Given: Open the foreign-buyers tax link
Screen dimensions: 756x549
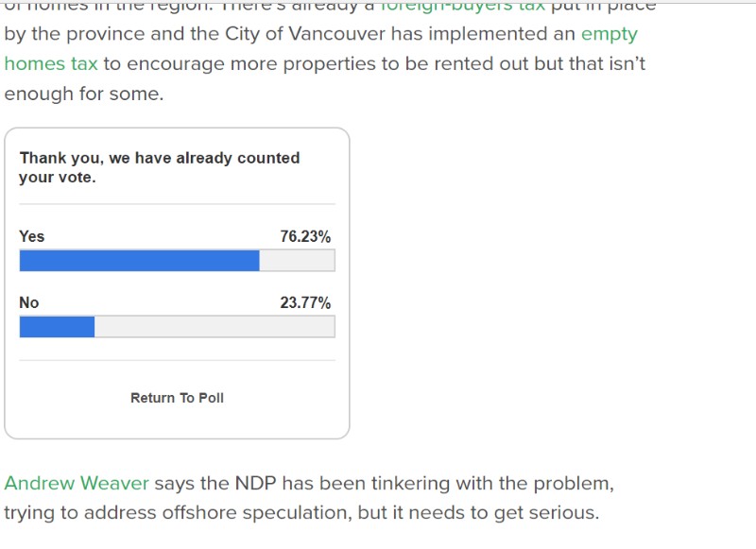Looking at the screenshot, I should 463,6.
